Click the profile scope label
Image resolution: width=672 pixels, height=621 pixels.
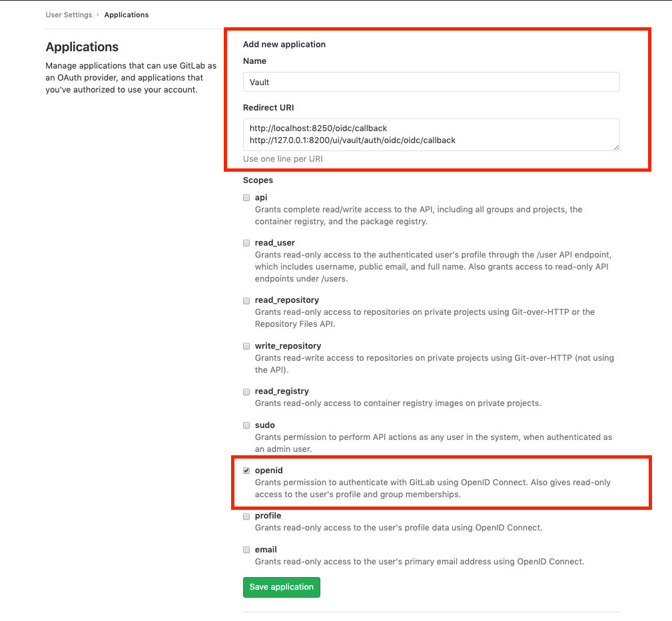268,515
